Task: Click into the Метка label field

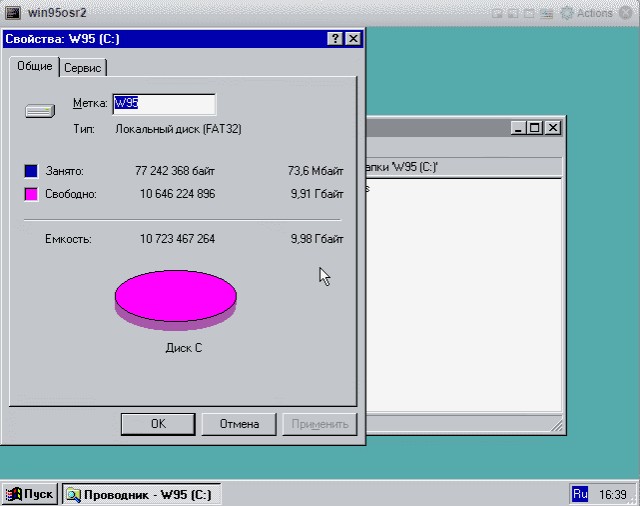Action: pos(164,104)
